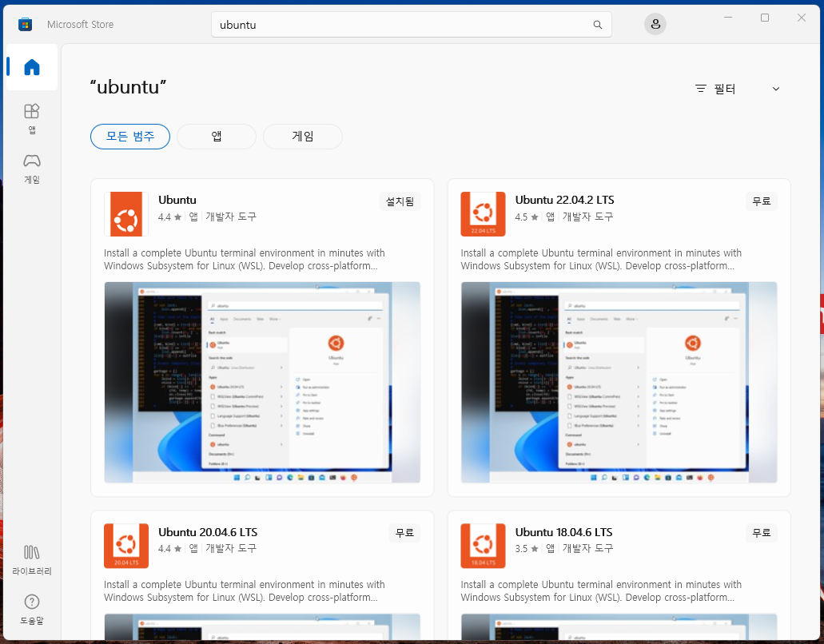The width and height of the screenshot is (824, 644).
Task: Open 도움말 (Help) in the sidebar
Action: pos(32,610)
